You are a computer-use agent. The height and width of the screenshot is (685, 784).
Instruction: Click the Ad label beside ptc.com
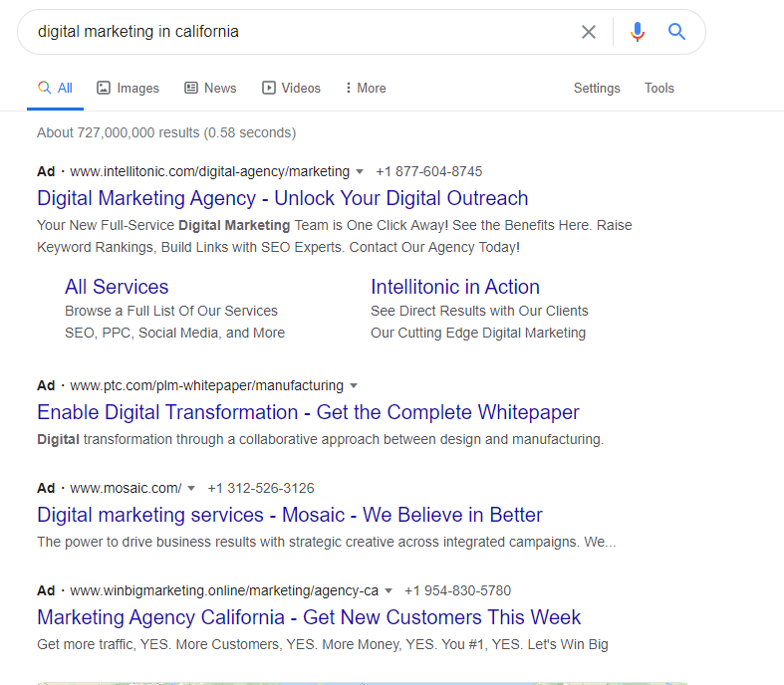[46, 385]
